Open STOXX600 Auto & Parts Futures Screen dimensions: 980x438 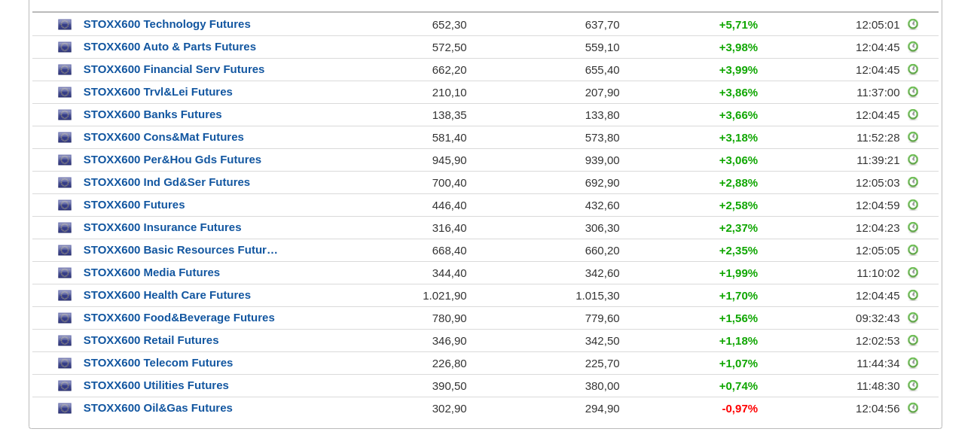pyautogui.click(x=169, y=47)
